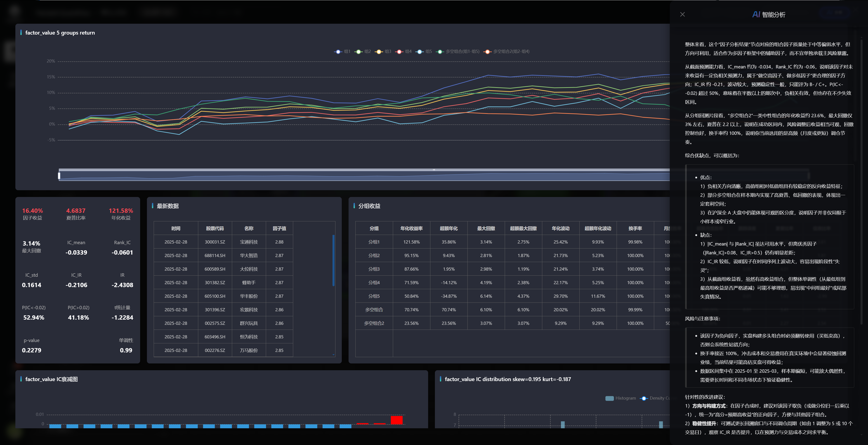Click the stock name "蜂助手"
The width and height of the screenshot is (868, 445).
pyautogui.click(x=249, y=282)
